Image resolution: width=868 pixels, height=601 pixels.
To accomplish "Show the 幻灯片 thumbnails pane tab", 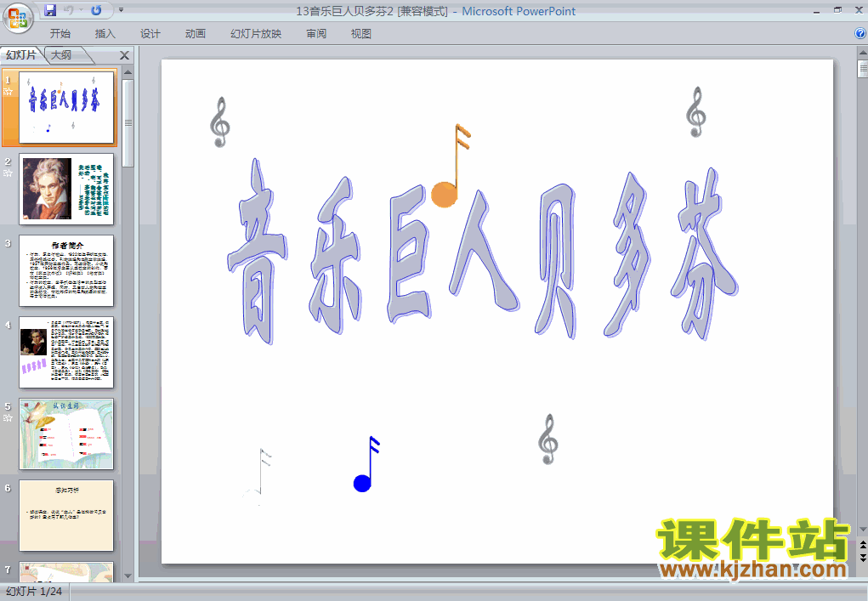I will tap(21, 54).
